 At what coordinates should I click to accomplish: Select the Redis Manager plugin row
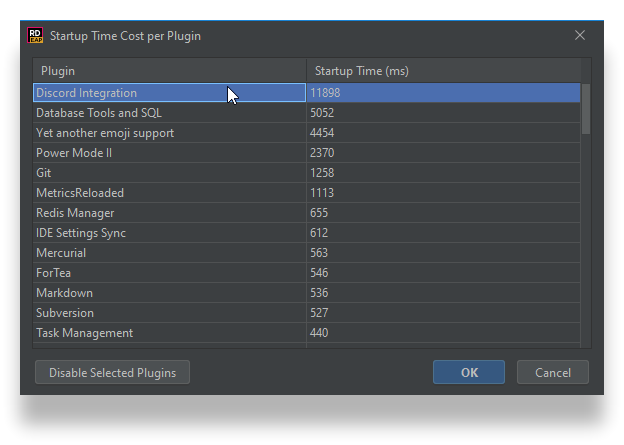[307, 213]
